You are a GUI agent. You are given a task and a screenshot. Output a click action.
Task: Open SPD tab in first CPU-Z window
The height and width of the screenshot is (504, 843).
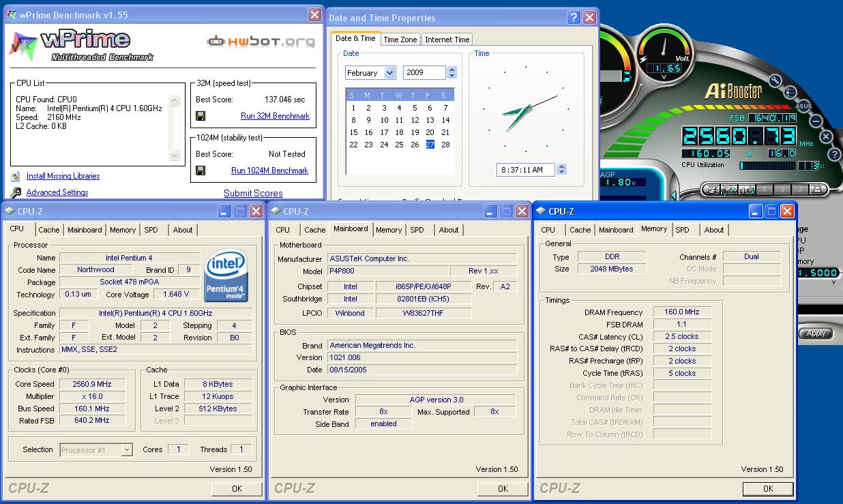[x=151, y=230]
